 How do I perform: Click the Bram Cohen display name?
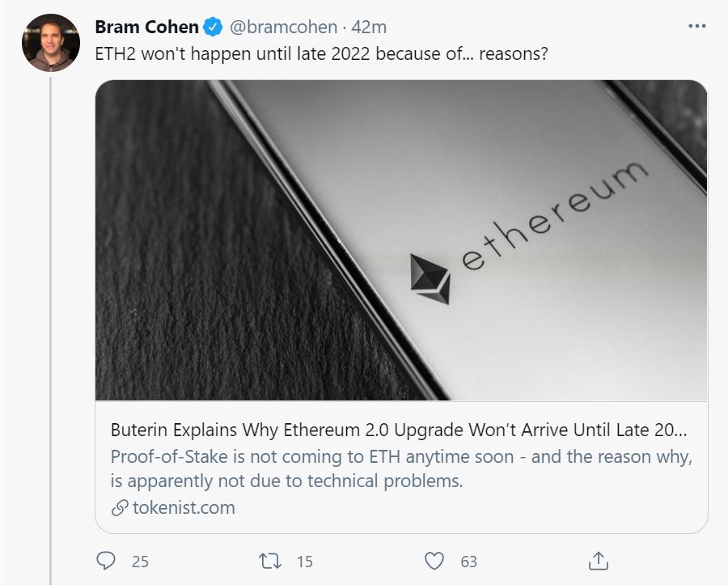click(146, 27)
